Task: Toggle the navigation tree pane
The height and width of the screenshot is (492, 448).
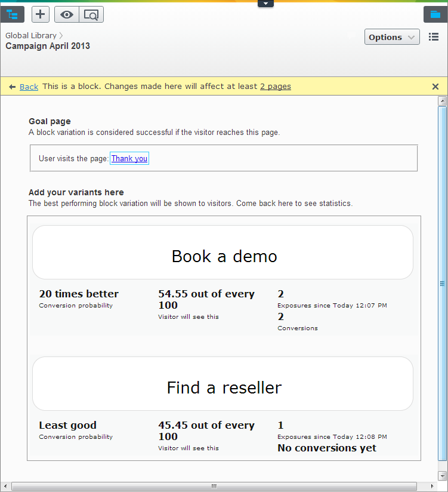Action: point(12,14)
